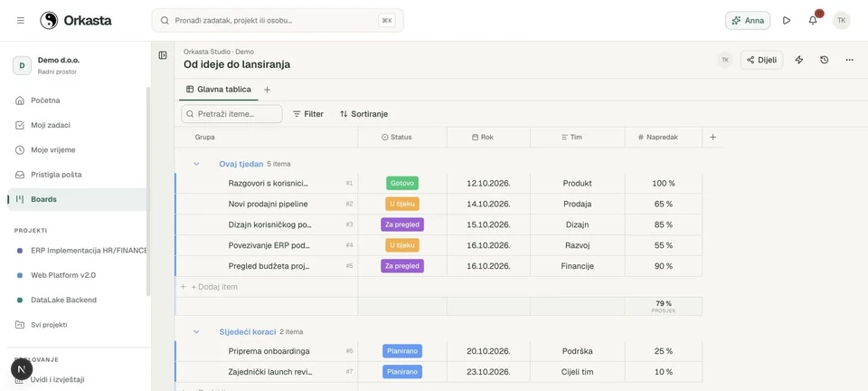Add a new column with plus icon

[712, 138]
